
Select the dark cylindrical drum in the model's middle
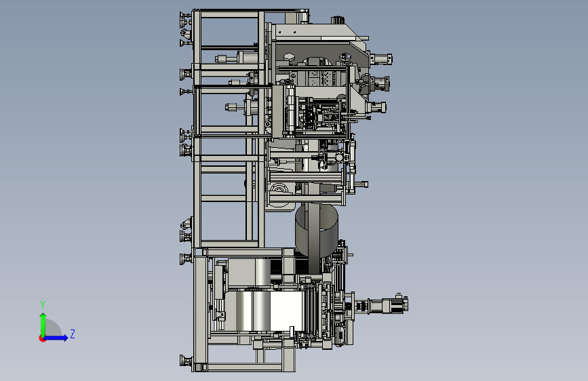pos(317,230)
